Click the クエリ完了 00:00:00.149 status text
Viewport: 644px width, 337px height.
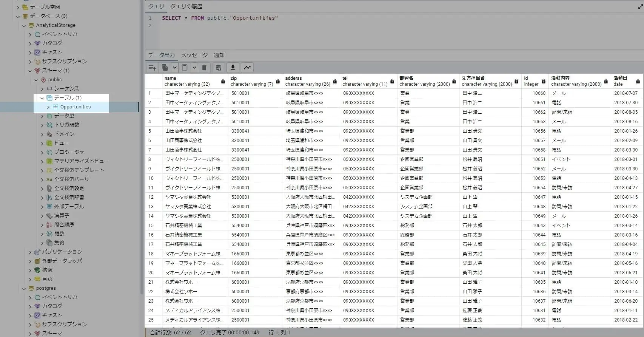pyautogui.click(x=230, y=332)
